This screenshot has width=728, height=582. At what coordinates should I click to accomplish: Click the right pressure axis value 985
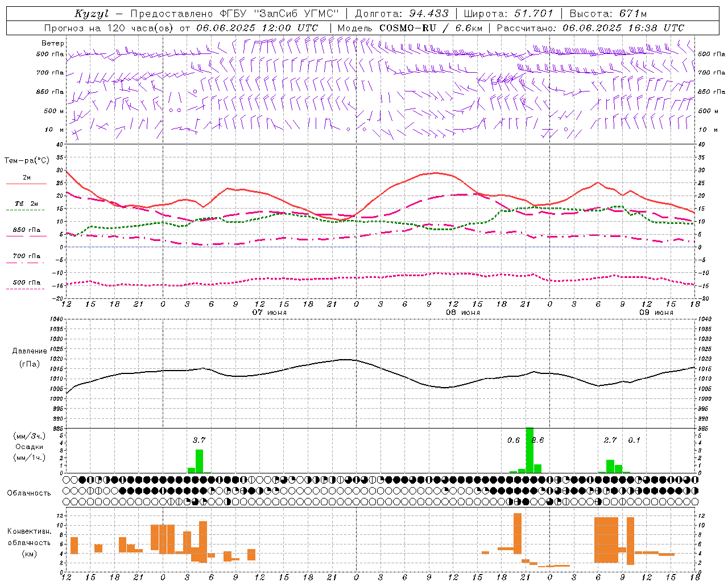click(704, 429)
